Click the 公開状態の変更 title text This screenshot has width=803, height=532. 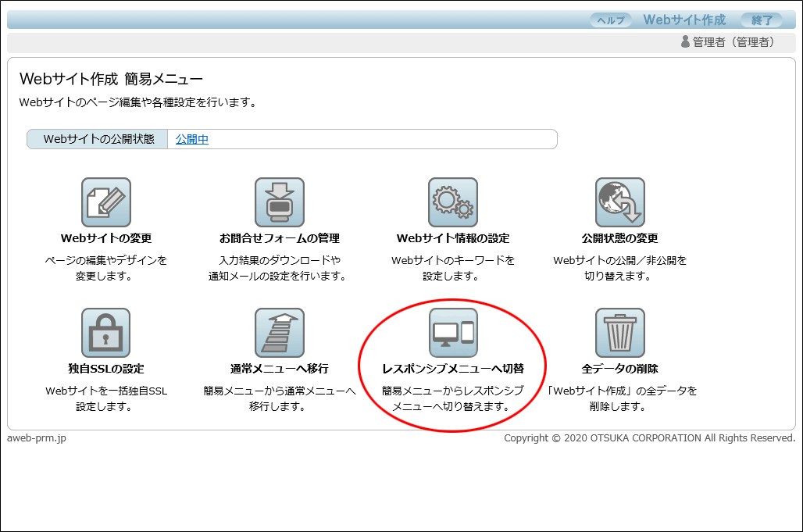[x=620, y=238]
